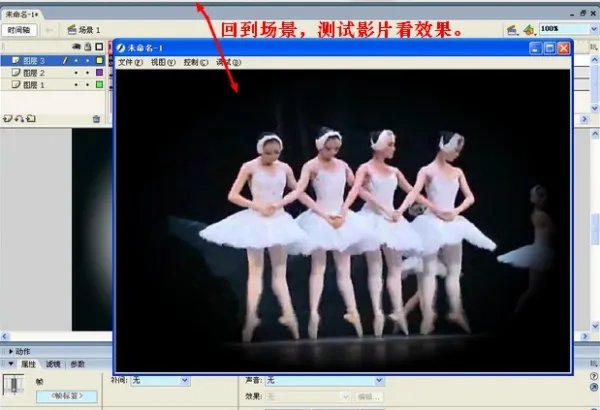This screenshot has height=410, width=600.
Task: Toggle lock dot of 图层 1
Action: pos(88,85)
